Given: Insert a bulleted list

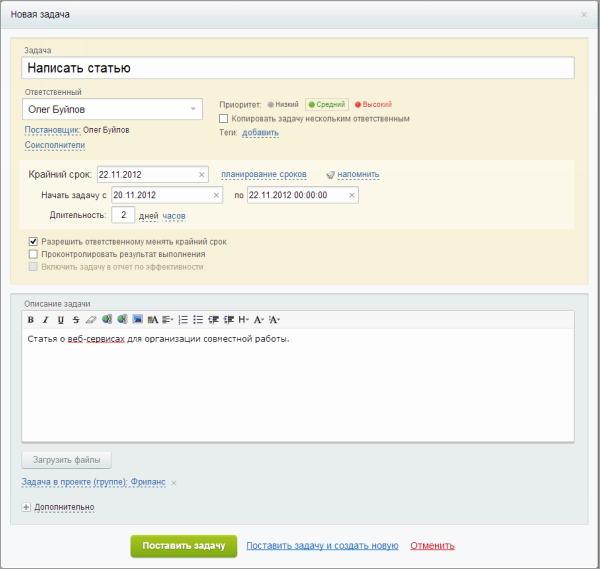Looking at the screenshot, I should pyautogui.click(x=198, y=320).
